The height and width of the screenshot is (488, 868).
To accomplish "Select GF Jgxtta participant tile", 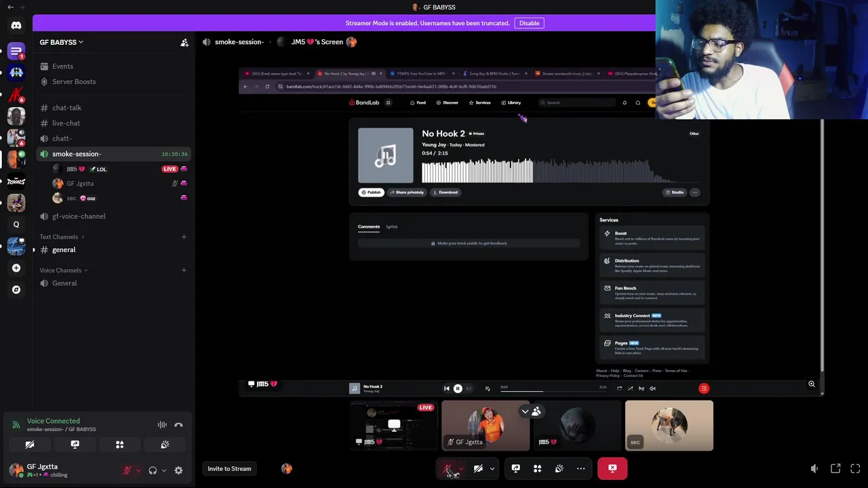I will [x=486, y=426].
